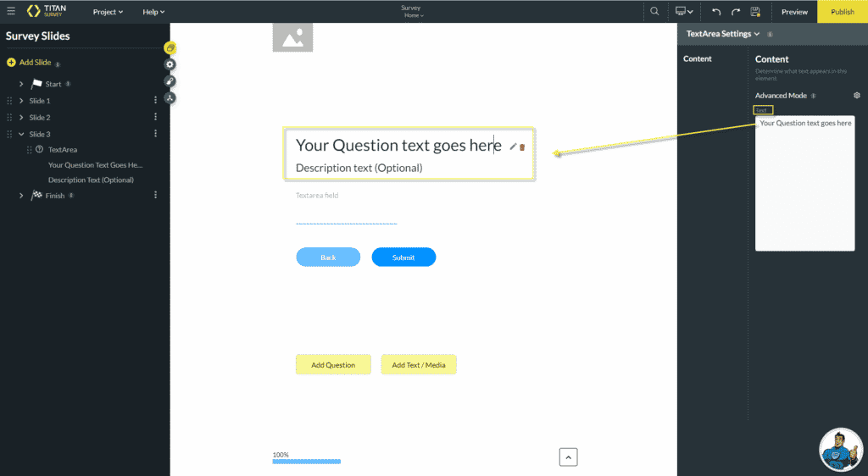The height and width of the screenshot is (476, 868).
Task: Open the TextArea Settings dropdown
Action: click(723, 34)
